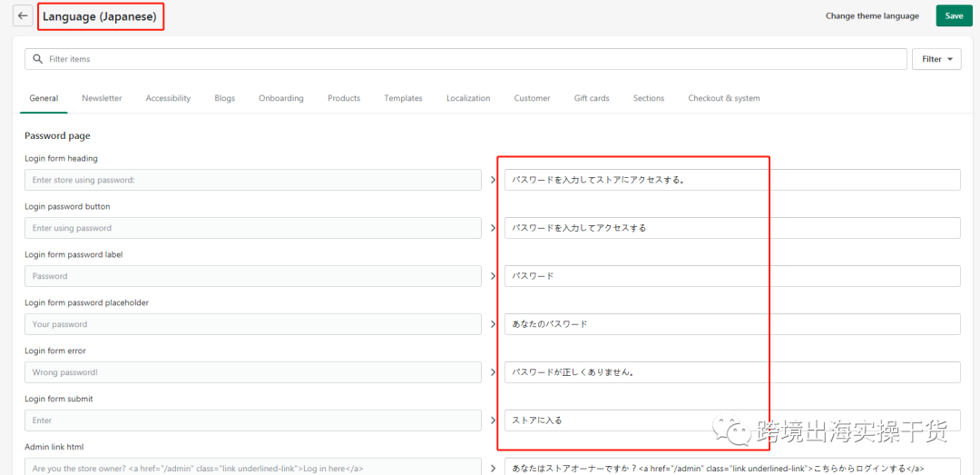Click arrow beside Login form password placeholder field
The width and height of the screenshot is (980, 475).
pyautogui.click(x=493, y=324)
